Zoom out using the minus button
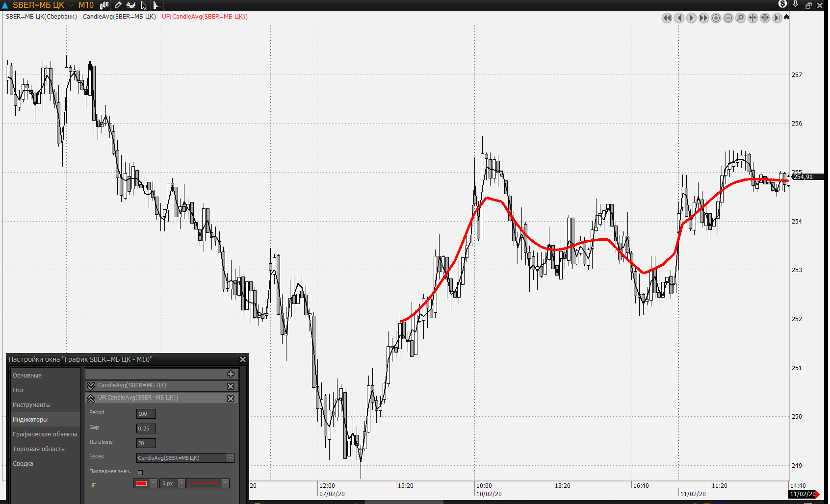 click(728, 18)
